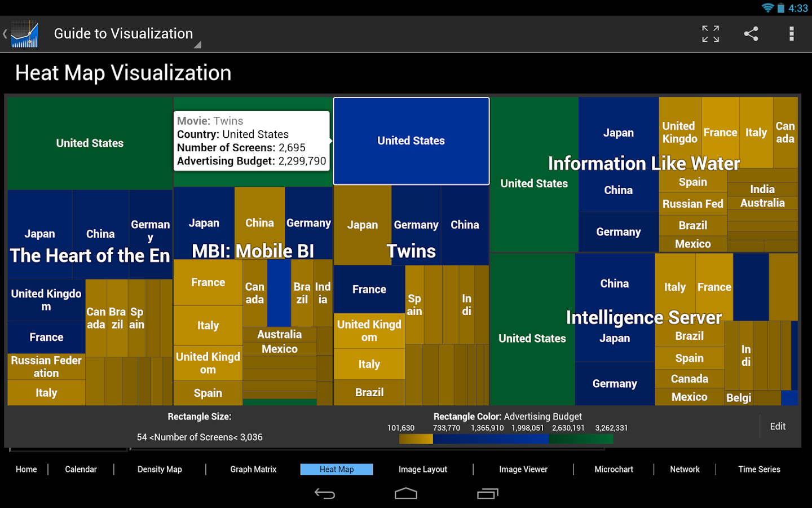Click the legend value 3,262,331
The image size is (812, 508).
(x=611, y=428)
